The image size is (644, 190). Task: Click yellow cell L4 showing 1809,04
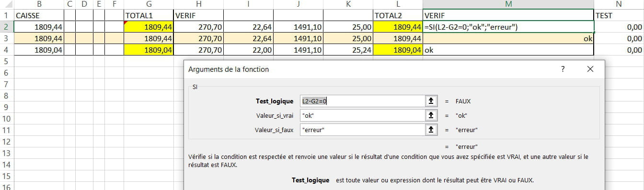tap(398, 50)
